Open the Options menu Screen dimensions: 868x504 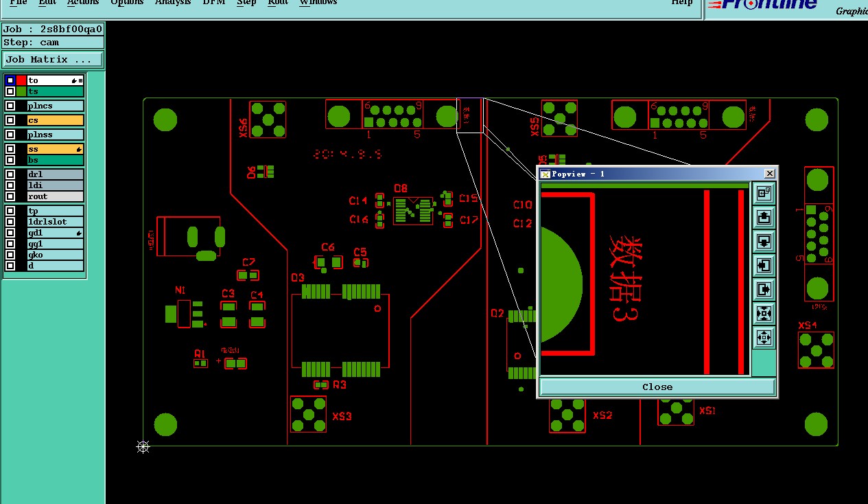pos(127,3)
